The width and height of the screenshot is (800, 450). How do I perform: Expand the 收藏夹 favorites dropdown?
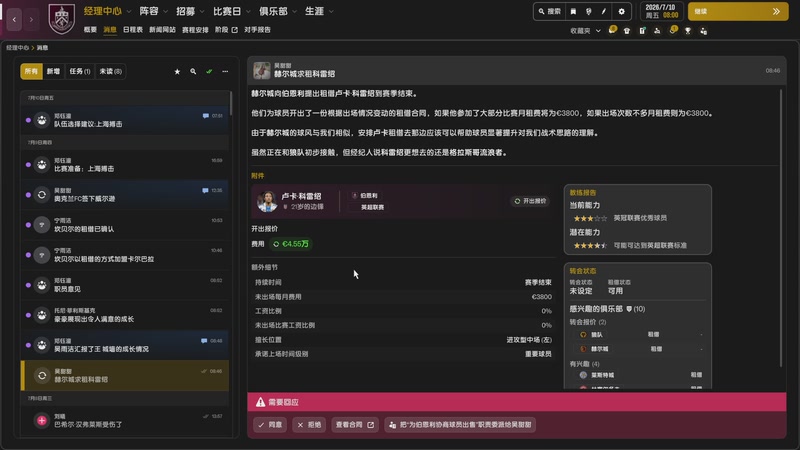(585, 31)
